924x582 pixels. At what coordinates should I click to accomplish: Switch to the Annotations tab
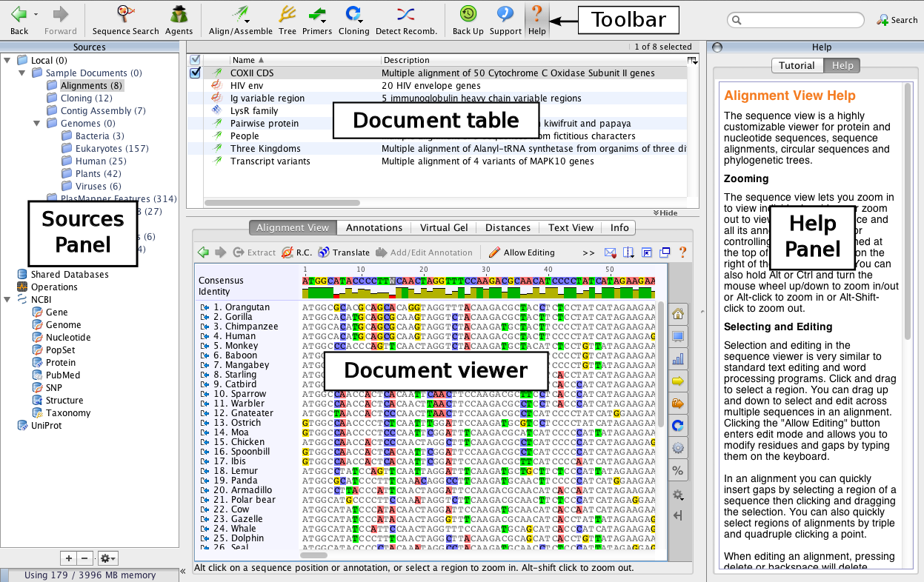(374, 227)
